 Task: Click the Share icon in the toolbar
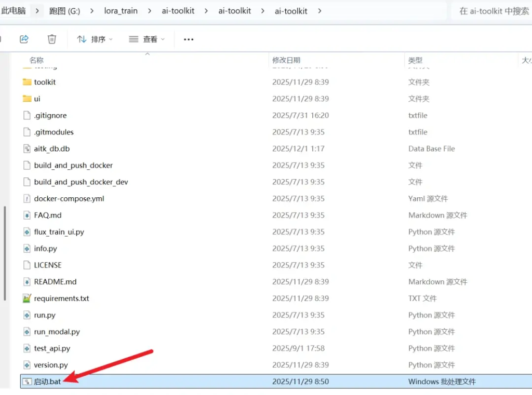pos(24,39)
